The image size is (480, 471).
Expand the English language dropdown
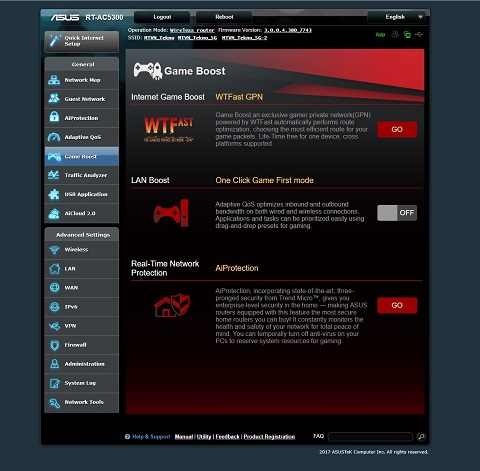tap(396, 17)
